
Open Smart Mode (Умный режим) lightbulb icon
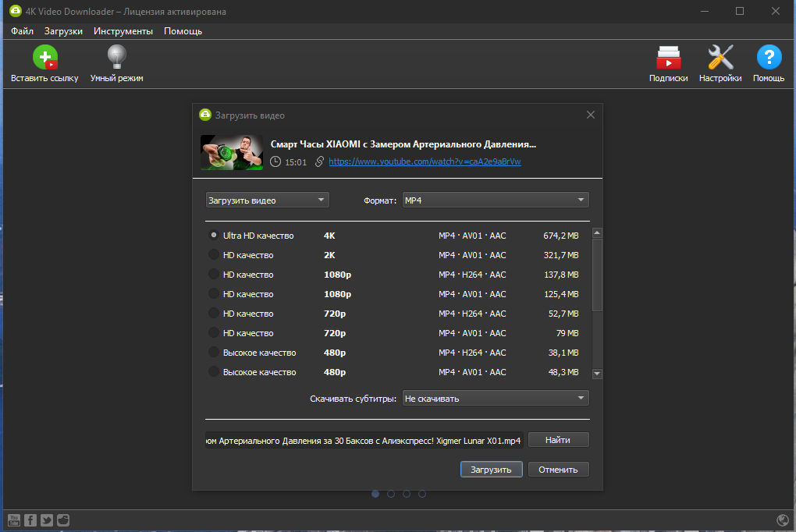pos(116,59)
